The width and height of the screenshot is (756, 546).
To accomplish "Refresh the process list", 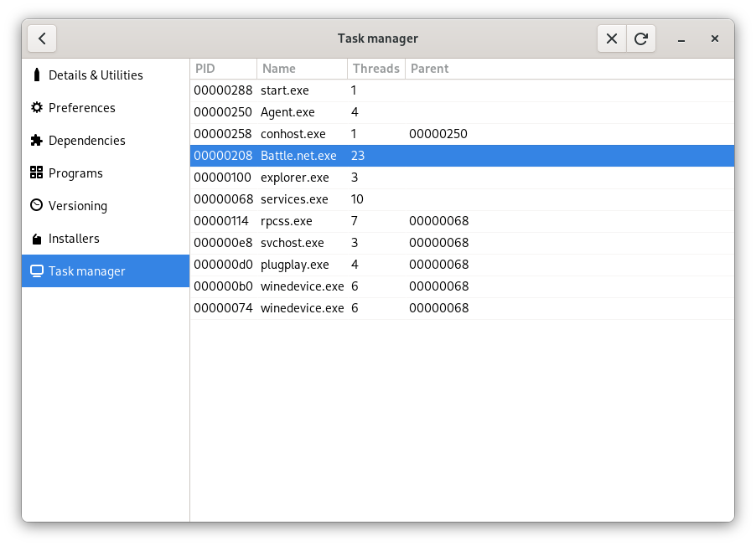I will click(x=641, y=38).
